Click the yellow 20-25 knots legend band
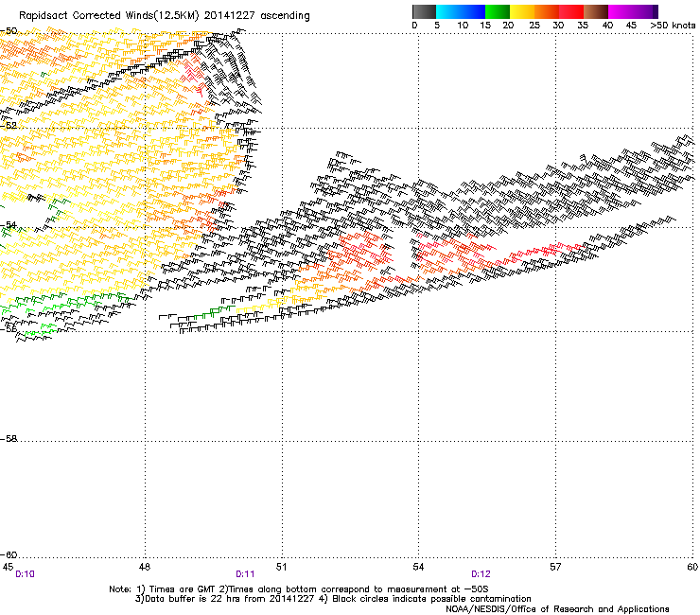The width and height of the screenshot is (700, 615). 522,11
